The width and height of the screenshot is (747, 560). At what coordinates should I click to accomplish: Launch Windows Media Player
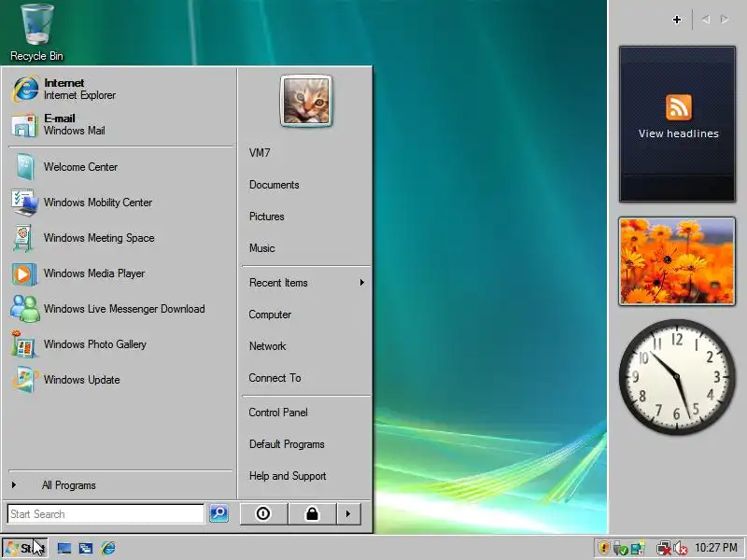121,273
